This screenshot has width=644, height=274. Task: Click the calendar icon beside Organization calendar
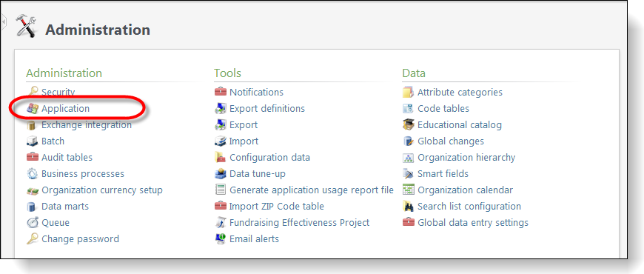tap(408, 190)
